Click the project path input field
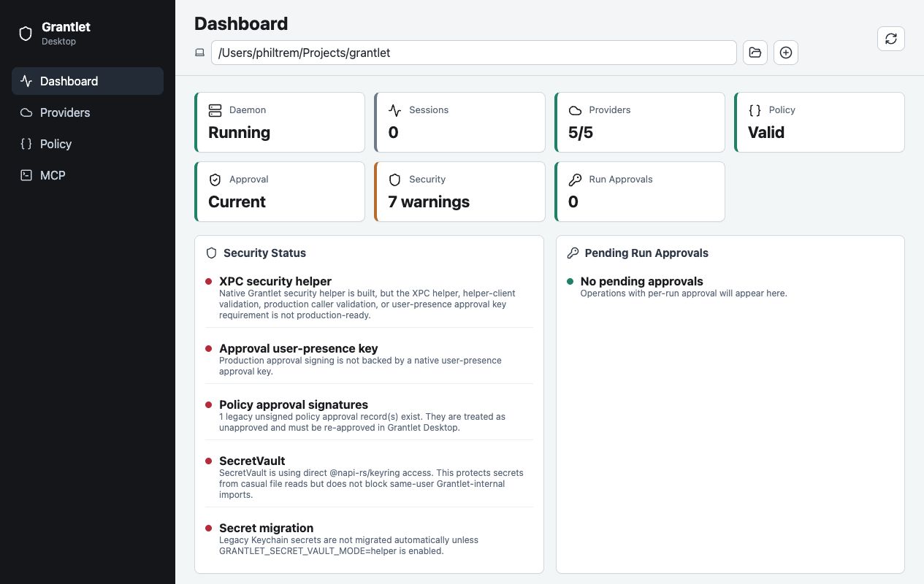This screenshot has width=924, height=584. click(x=473, y=53)
